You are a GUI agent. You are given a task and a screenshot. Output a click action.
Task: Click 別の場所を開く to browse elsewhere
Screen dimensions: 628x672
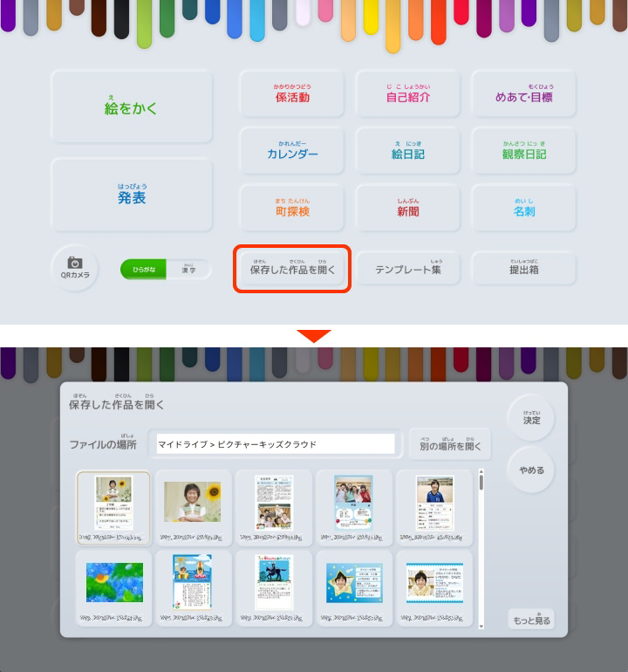tap(449, 443)
